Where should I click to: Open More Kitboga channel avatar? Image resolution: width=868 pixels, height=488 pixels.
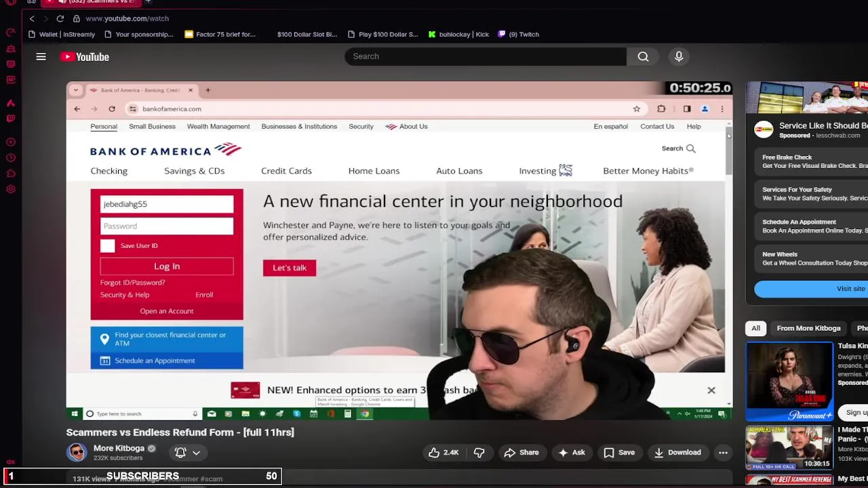77,452
